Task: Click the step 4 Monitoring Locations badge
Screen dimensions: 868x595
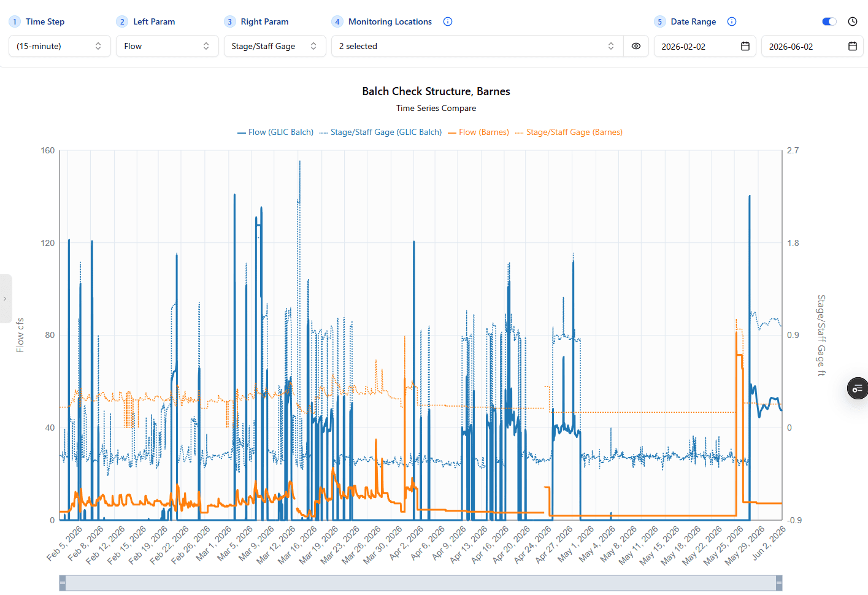Action: (337, 21)
